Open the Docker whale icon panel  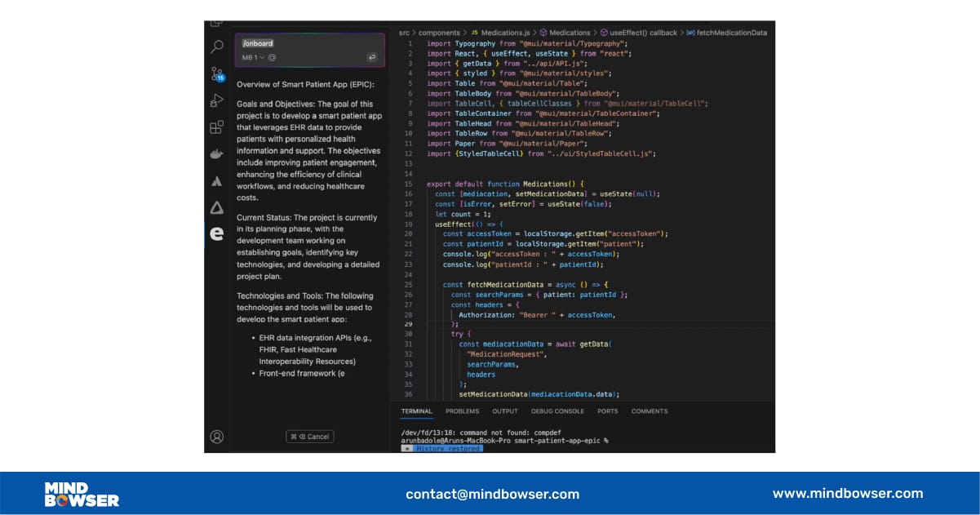[x=217, y=154]
